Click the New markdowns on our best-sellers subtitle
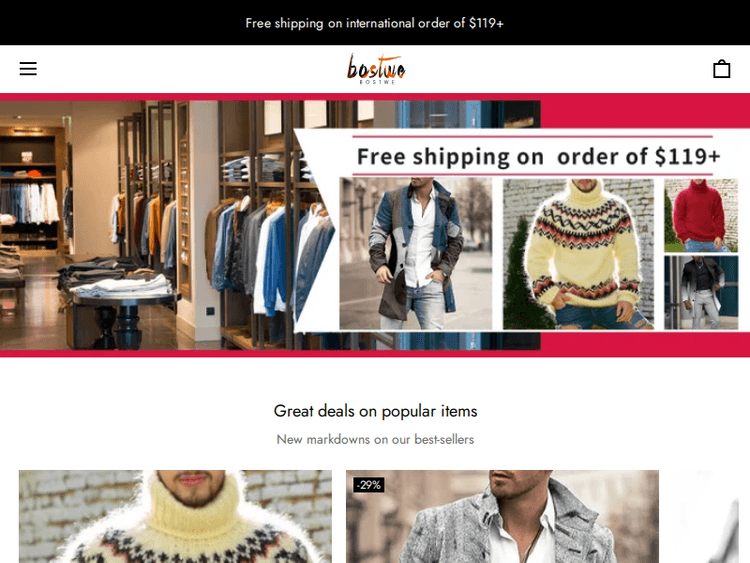 pos(375,439)
